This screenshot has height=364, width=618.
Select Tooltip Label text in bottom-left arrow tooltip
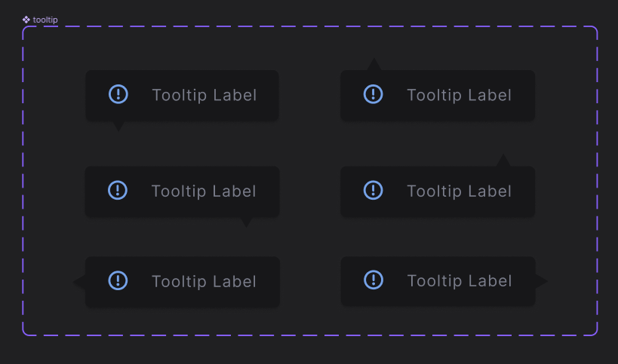click(204, 95)
